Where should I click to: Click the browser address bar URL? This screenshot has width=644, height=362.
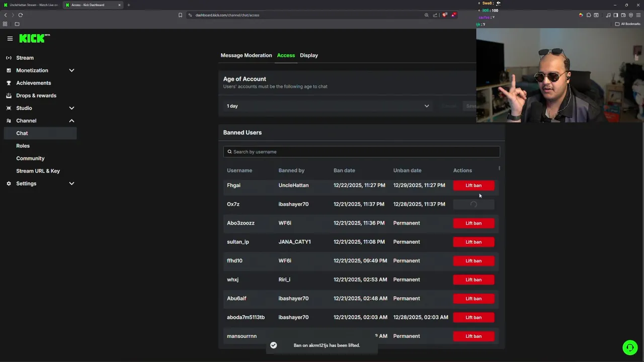coord(227,15)
